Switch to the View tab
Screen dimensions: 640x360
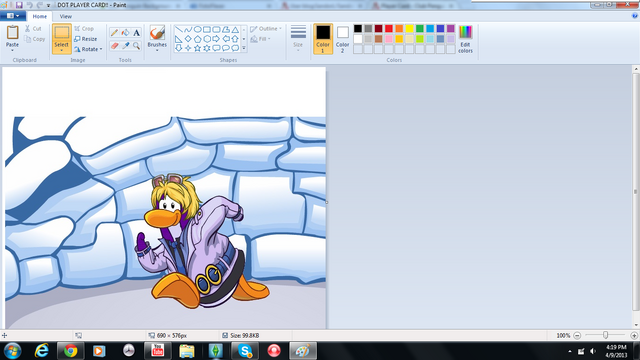click(66, 16)
